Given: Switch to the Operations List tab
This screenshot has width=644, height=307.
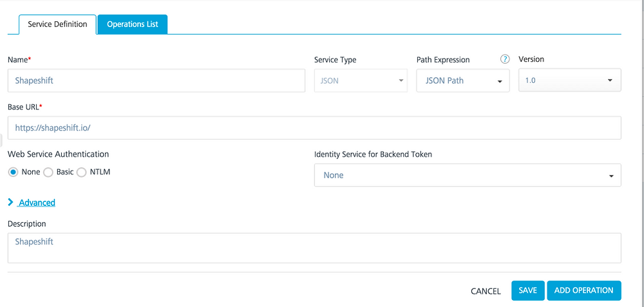Looking at the screenshot, I should (x=132, y=24).
